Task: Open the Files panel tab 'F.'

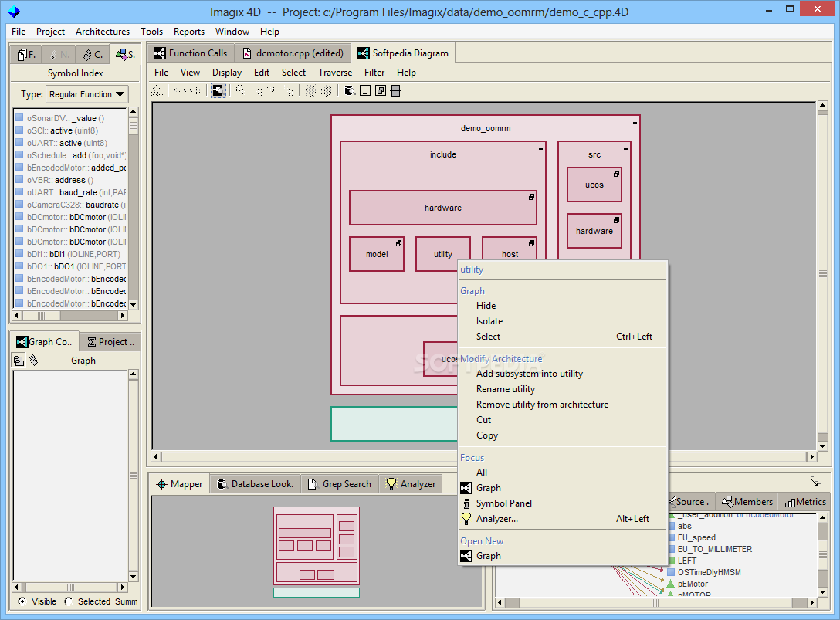Action: click(x=27, y=54)
